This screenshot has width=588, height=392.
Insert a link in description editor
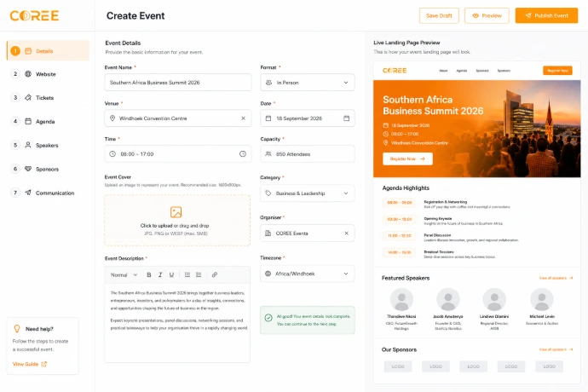pyautogui.click(x=215, y=275)
